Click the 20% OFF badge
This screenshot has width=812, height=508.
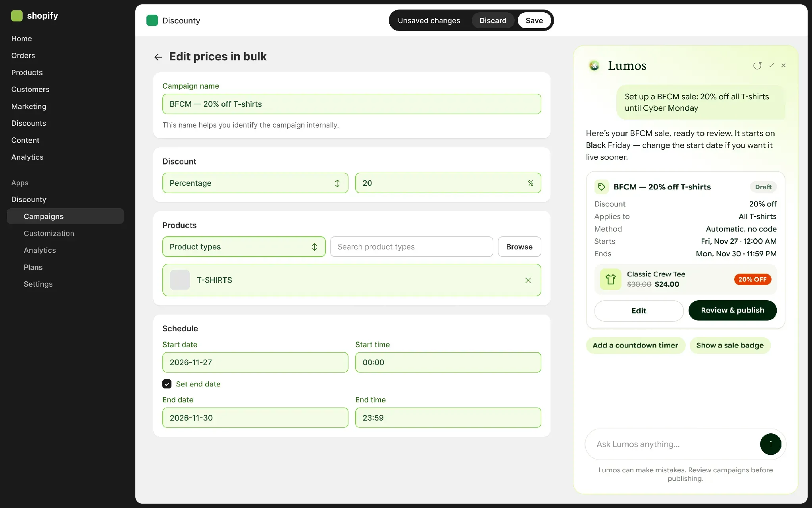coord(752,279)
